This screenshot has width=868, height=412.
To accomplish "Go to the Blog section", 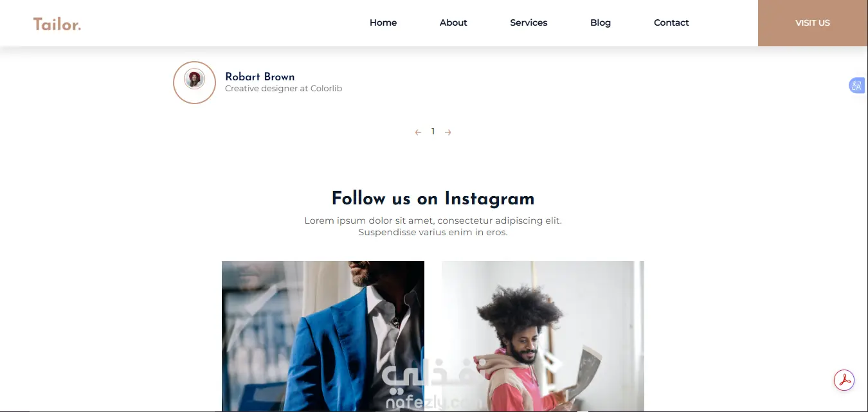I will tap(601, 22).
